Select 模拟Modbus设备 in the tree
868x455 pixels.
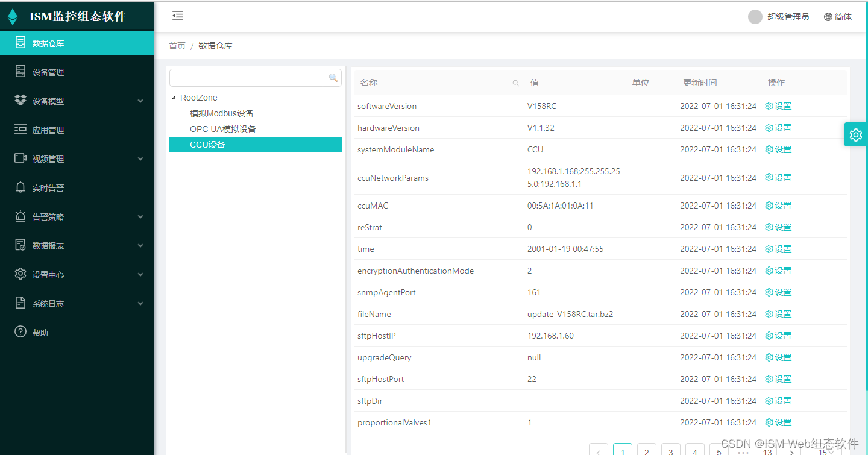tap(222, 113)
